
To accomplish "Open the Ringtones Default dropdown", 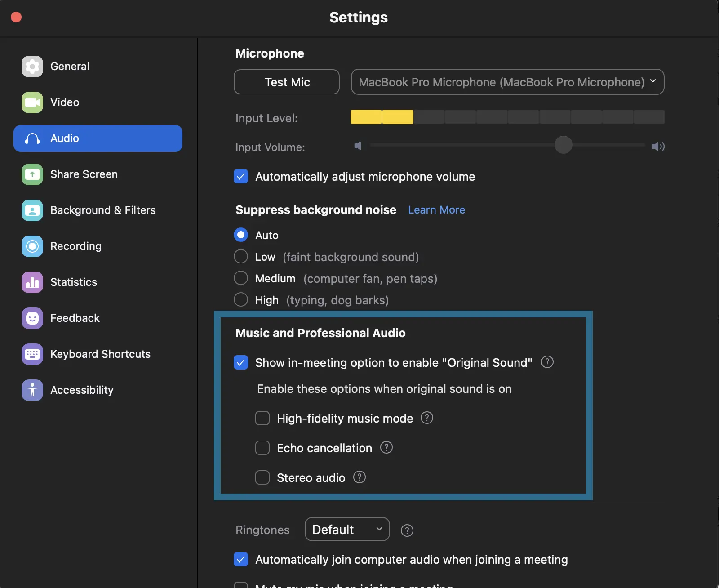I will (x=347, y=529).
